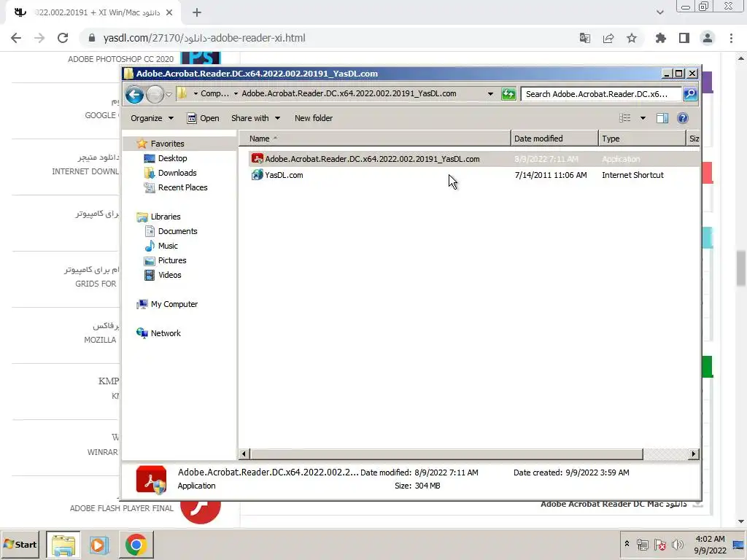The image size is (747, 560).
Task: Open the Start menu
Action: (x=20, y=544)
